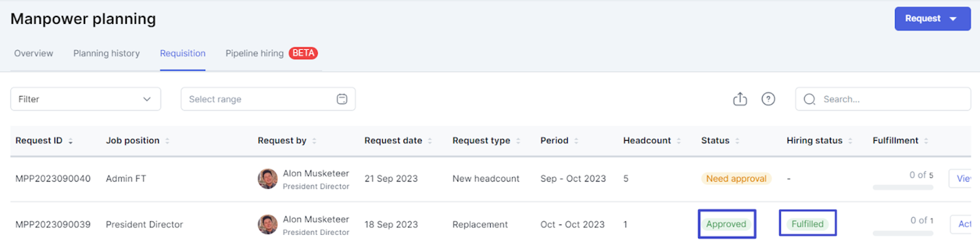Switch to the Overview tab
Image resolution: width=980 pixels, height=246 pixels.
point(34,53)
